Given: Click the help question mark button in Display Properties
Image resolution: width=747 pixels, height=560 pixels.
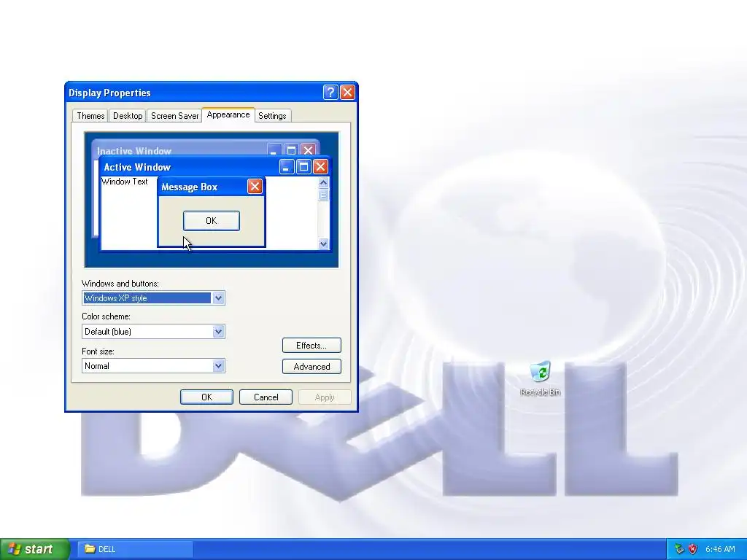Looking at the screenshot, I should point(330,93).
